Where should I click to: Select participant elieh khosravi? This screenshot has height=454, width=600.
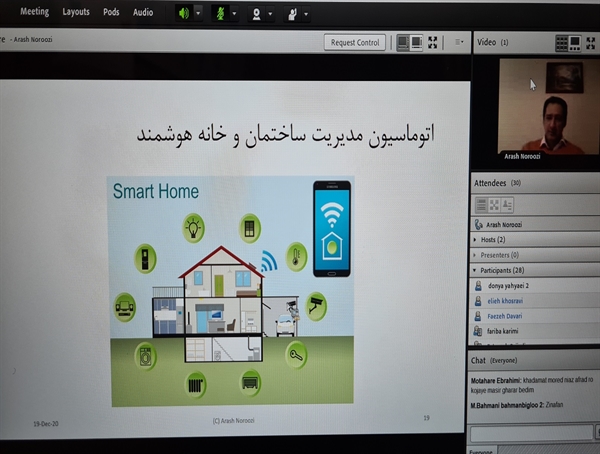pos(535,301)
